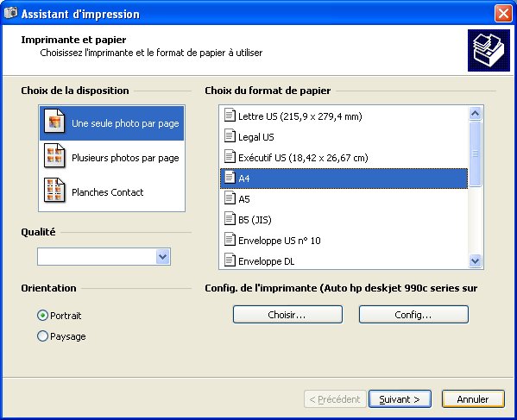Click the B5 (JIS) paper icon
Viewport: 517px width, 420px height.
click(x=230, y=218)
